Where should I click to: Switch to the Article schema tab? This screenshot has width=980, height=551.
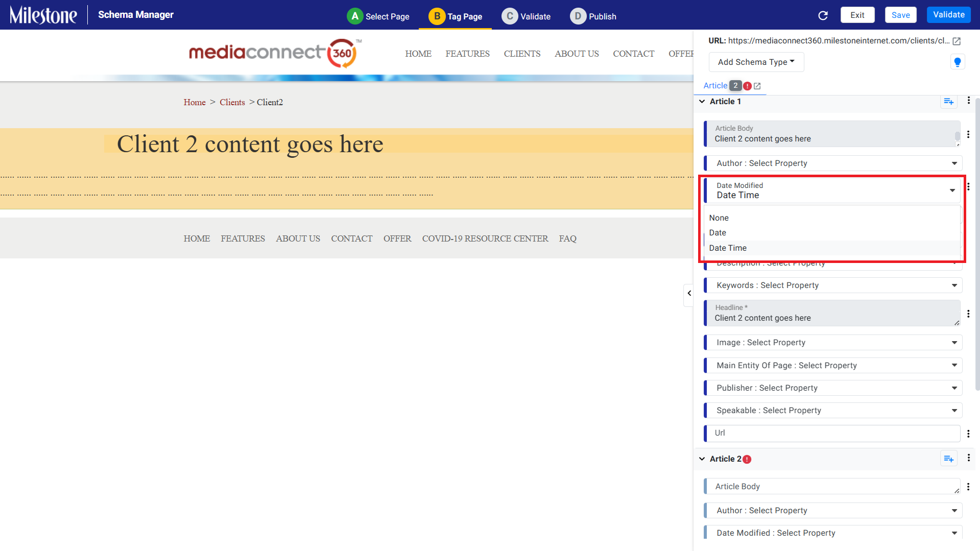(715, 86)
